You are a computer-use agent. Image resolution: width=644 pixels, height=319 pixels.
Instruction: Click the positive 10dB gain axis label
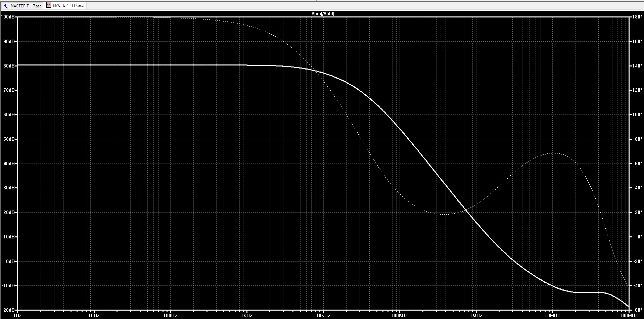click(9, 237)
